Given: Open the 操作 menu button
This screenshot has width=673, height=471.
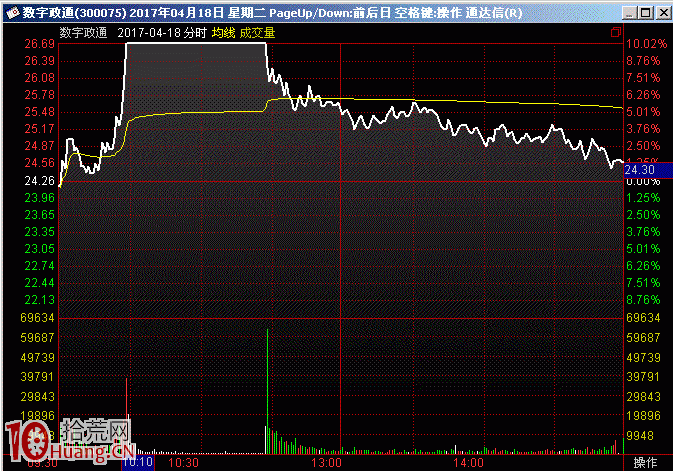Looking at the screenshot, I should coord(645,462).
